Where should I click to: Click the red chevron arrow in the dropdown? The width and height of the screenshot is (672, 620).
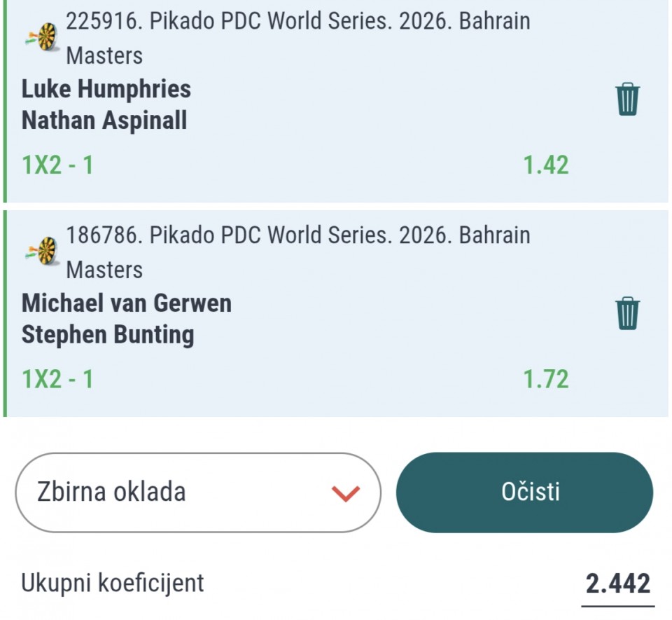click(345, 493)
